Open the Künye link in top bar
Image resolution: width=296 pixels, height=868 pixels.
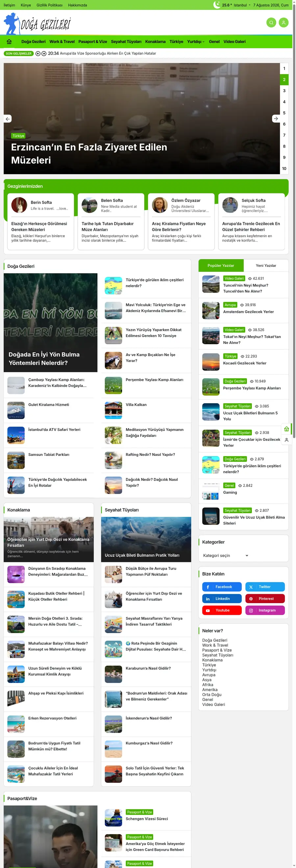pyautogui.click(x=26, y=5)
